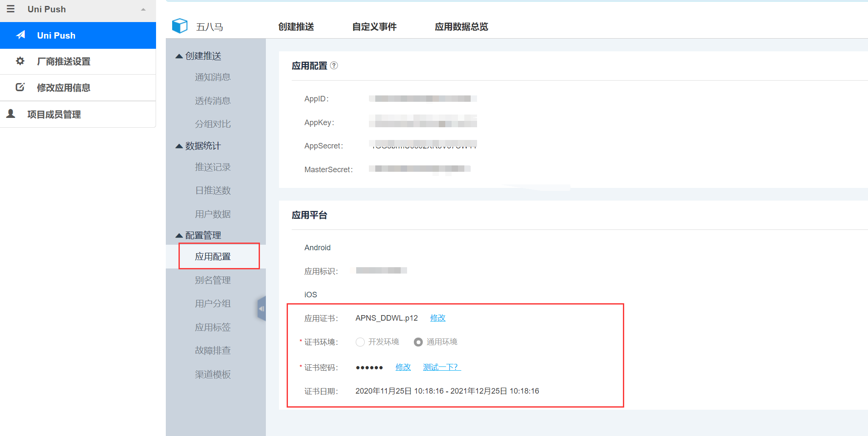
Task: Click the 五八马 app name
Action: [209, 27]
